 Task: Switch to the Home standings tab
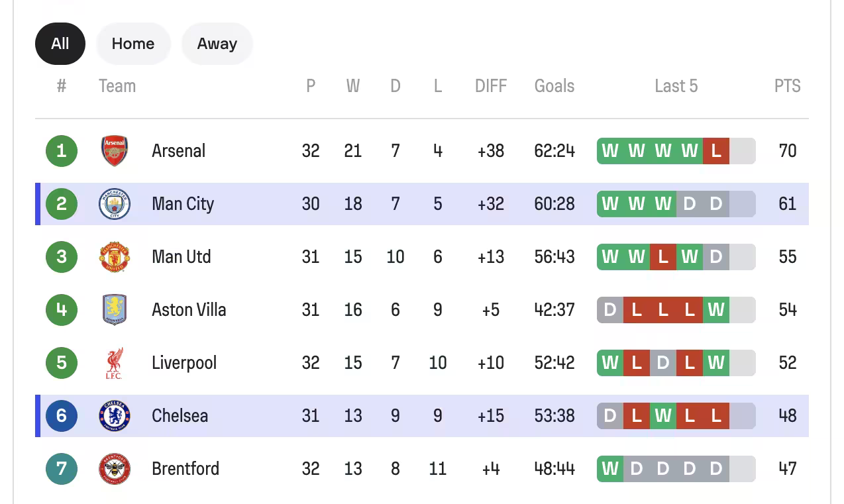pyautogui.click(x=133, y=44)
